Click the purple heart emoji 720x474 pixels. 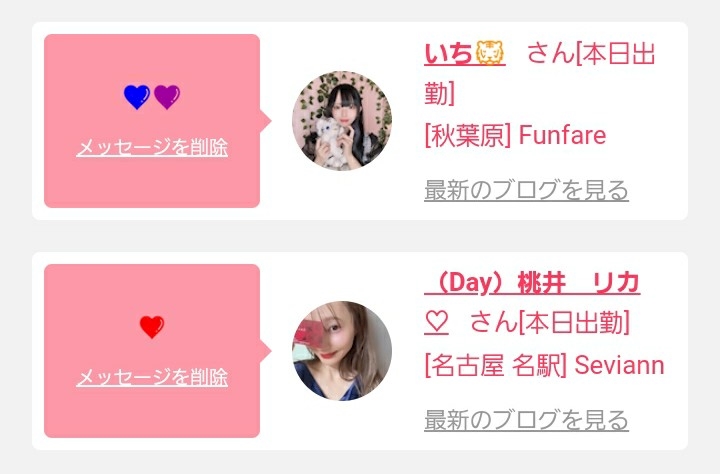(167, 97)
